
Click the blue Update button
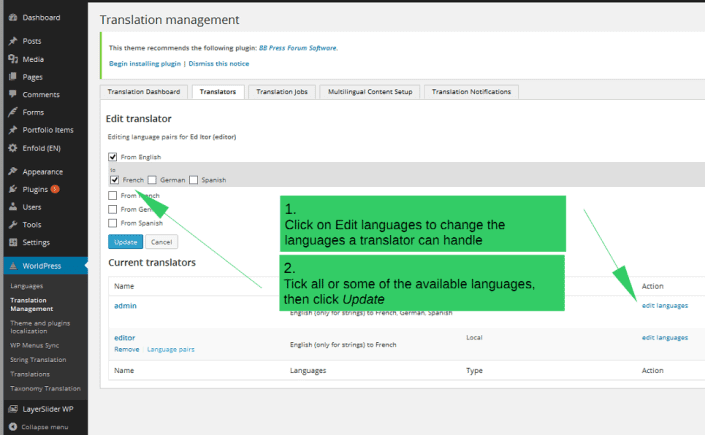[125, 242]
